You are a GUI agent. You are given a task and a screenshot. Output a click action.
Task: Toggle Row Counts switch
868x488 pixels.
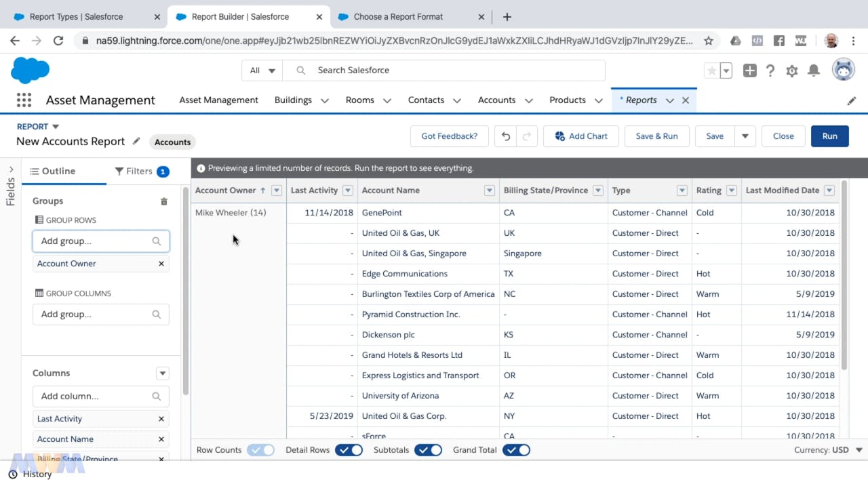point(261,450)
